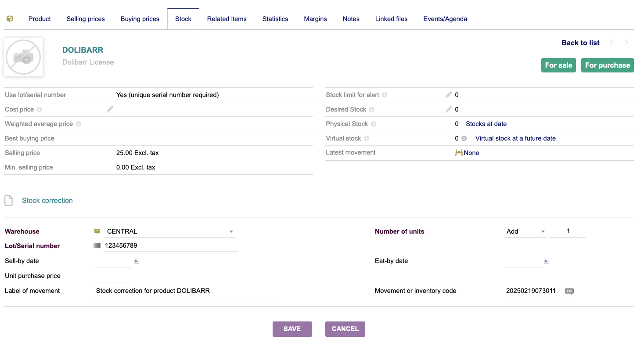Click info icon beside Desired Stock
The height and width of the screenshot is (350, 644).
coord(371,109)
